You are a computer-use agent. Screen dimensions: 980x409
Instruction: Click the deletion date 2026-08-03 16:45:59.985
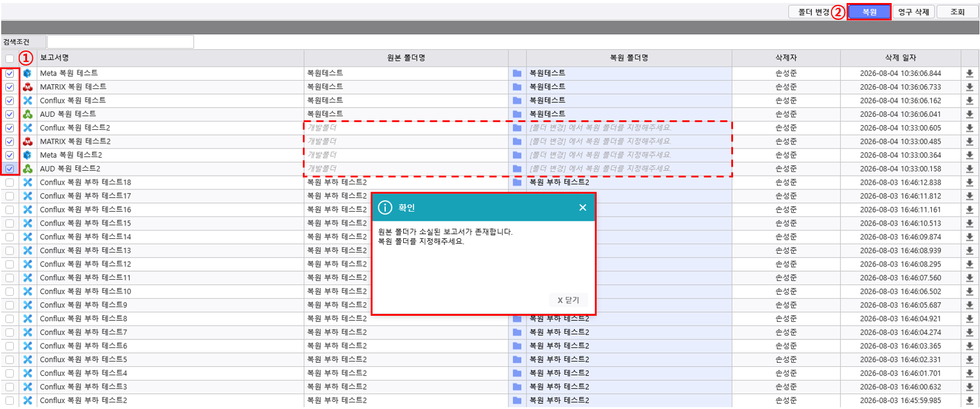pos(900,401)
